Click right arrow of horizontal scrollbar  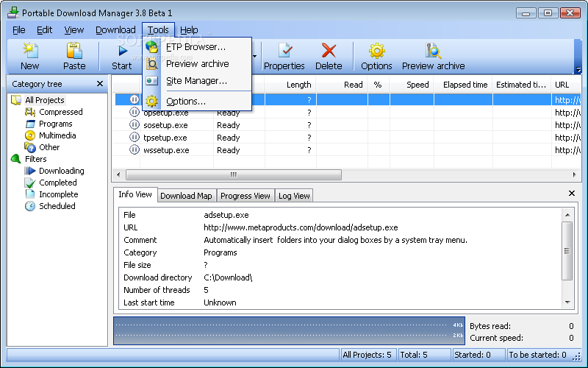[575, 174]
